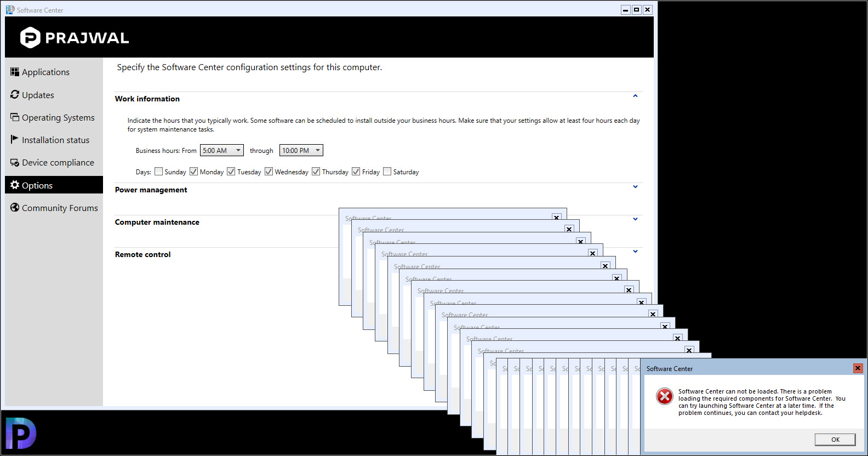The height and width of the screenshot is (456, 868).
Task: Click the Updates refresh icon
Action: [x=15, y=95]
